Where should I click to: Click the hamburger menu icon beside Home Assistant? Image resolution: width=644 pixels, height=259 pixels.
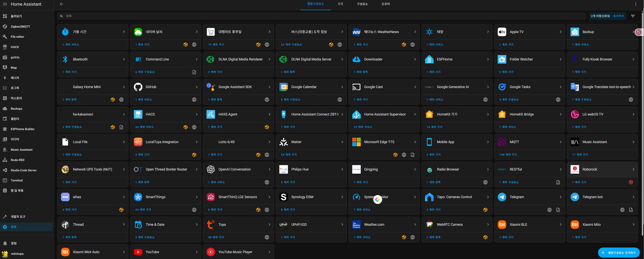[x=5, y=4]
